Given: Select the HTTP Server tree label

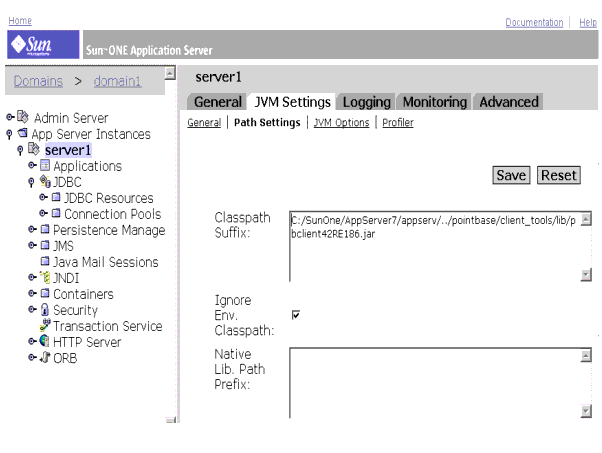Looking at the screenshot, I should coord(87,342).
